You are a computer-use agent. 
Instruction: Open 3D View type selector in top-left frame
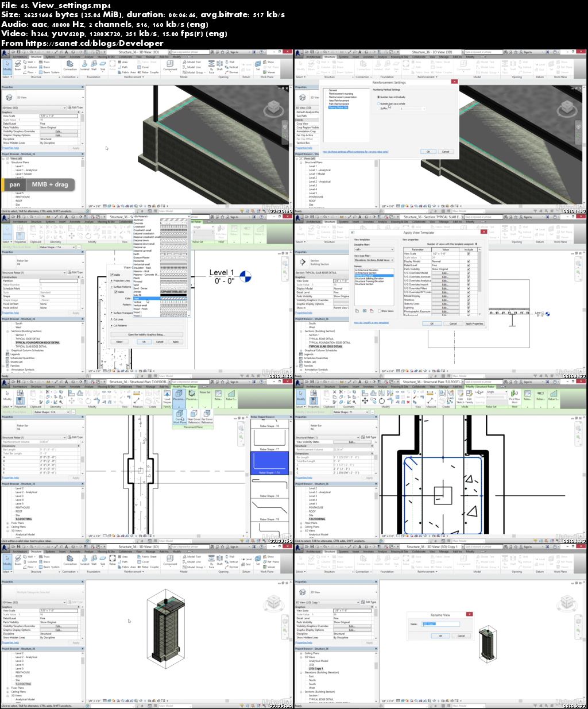tap(43, 98)
